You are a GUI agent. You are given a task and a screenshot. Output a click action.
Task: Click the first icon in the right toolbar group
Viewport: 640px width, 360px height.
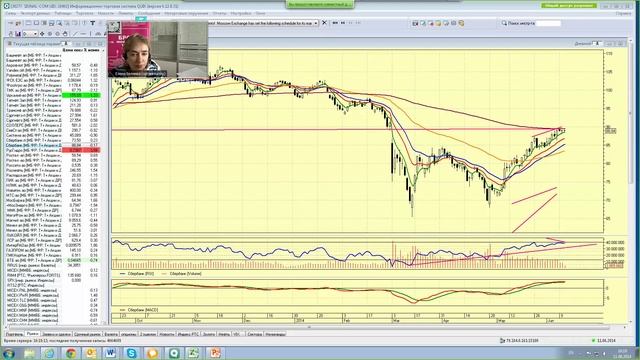pos(415,23)
